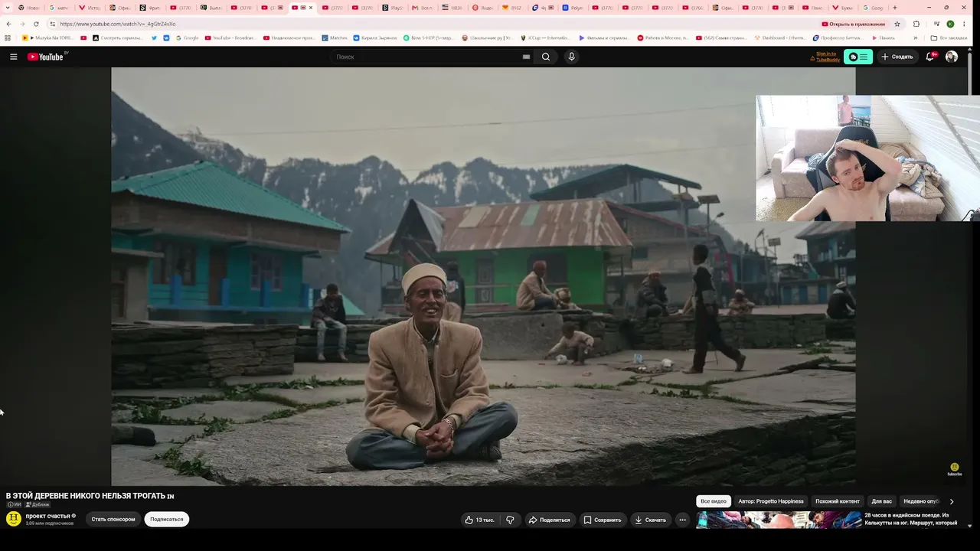The width and height of the screenshot is (980, 551).
Task: Close the active YouTube tab
Action: tap(311, 8)
